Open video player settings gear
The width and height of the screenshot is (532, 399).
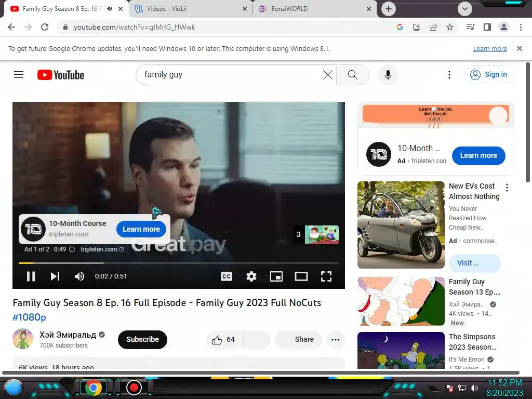point(251,276)
